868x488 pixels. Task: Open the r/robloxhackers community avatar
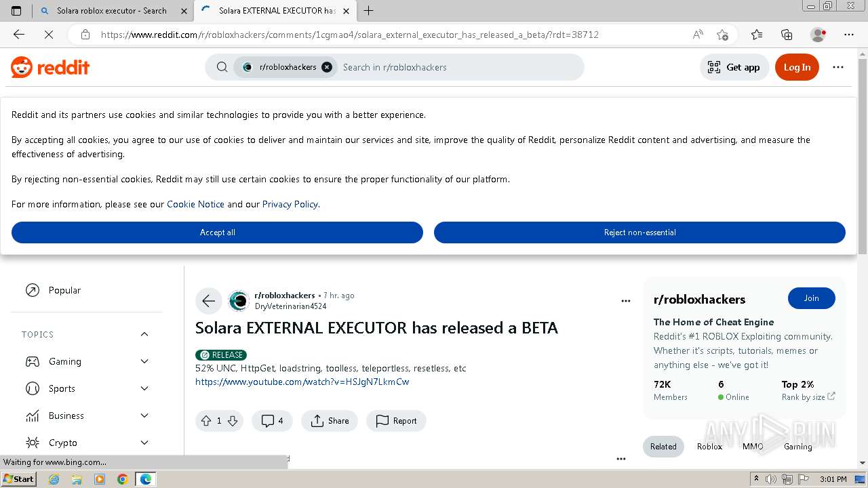tap(239, 301)
